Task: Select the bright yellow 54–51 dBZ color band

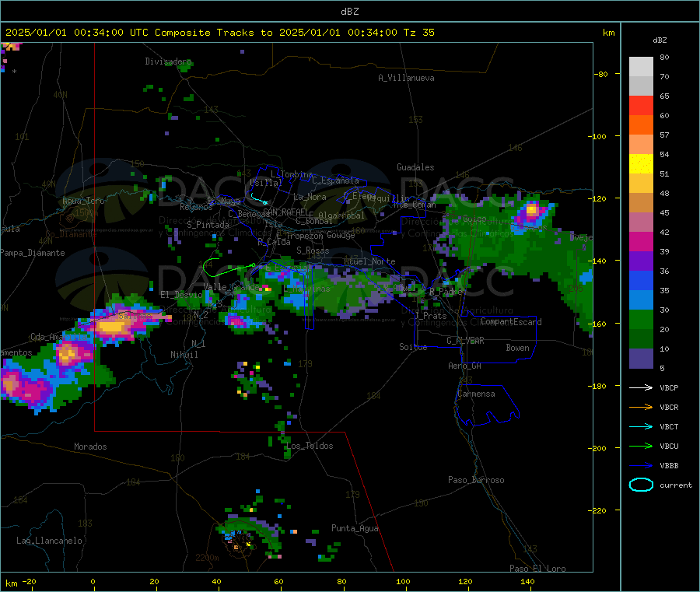Action: (x=641, y=164)
